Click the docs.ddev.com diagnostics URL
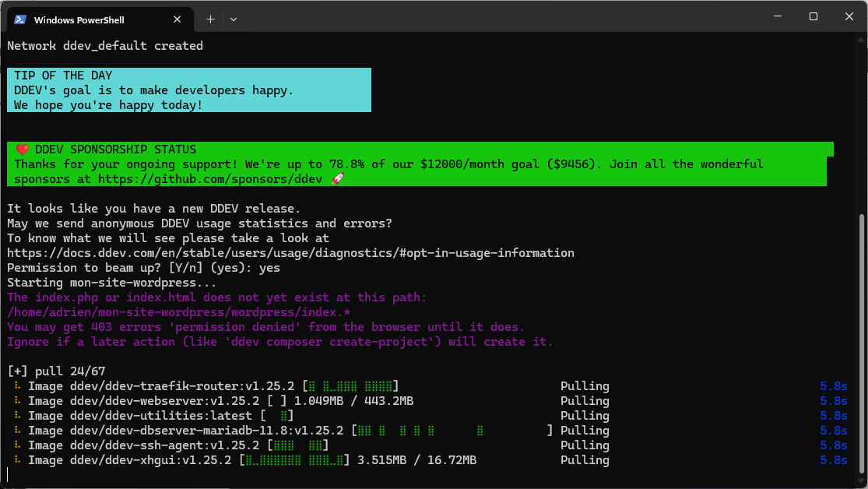This screenshot has height=489, width=868. [290, 253]
